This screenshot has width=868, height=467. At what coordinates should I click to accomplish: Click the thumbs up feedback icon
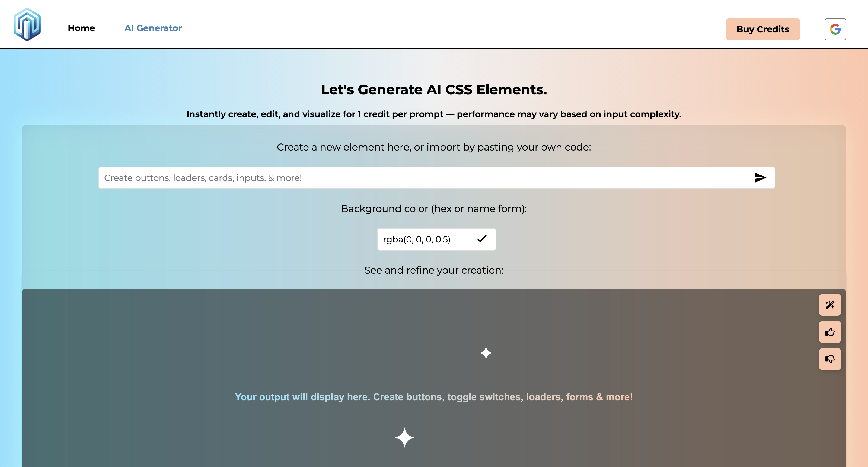829,332
